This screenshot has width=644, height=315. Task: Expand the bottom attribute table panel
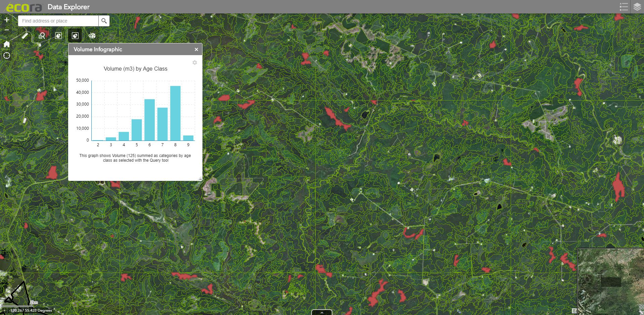click(322, 312)
